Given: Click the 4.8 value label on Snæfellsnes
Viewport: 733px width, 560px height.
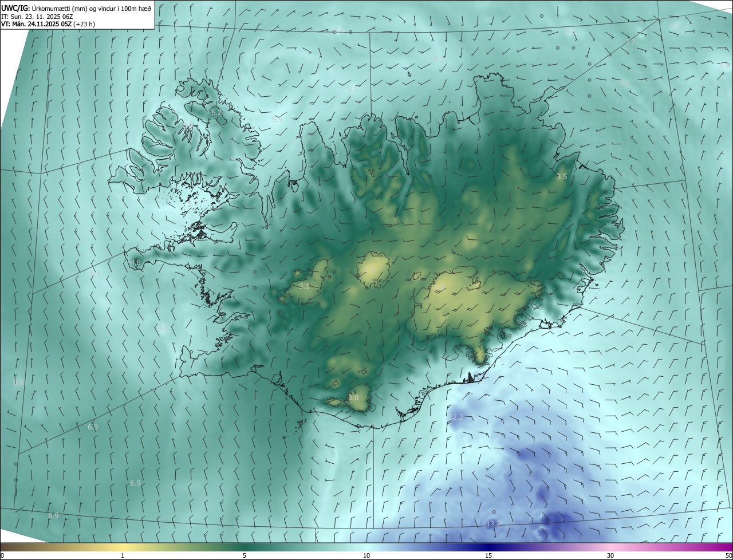Looking at the screenshot, I should (136, 263).
